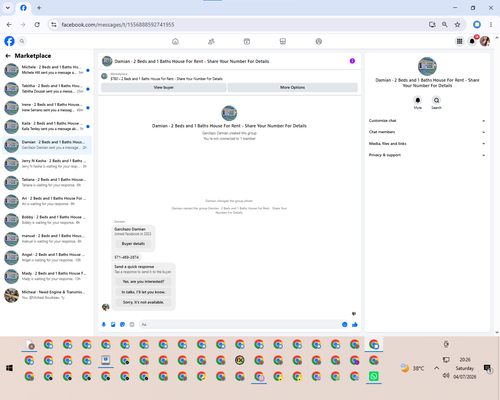
Task: View site information icon in address bar
Action: [54, 25]
